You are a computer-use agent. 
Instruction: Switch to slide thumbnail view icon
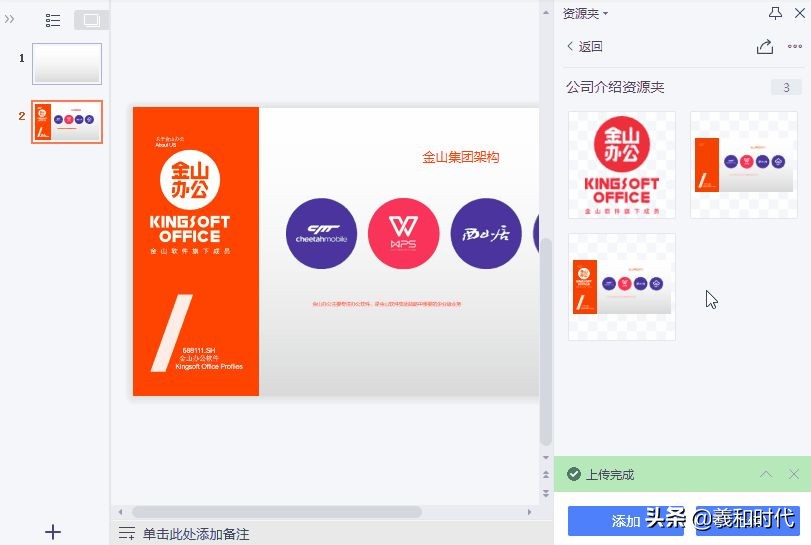coord(92,20)
